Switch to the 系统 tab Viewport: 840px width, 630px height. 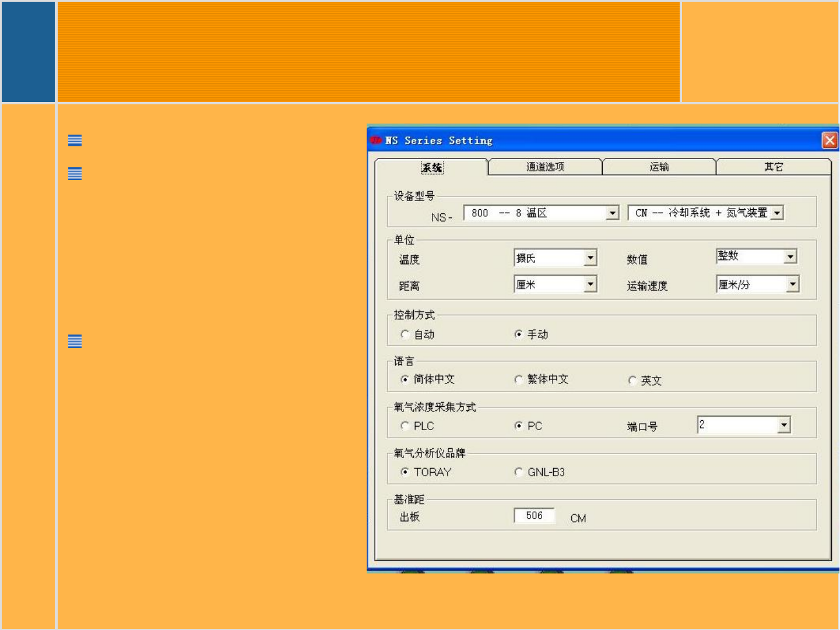click(x=431, y=167)
